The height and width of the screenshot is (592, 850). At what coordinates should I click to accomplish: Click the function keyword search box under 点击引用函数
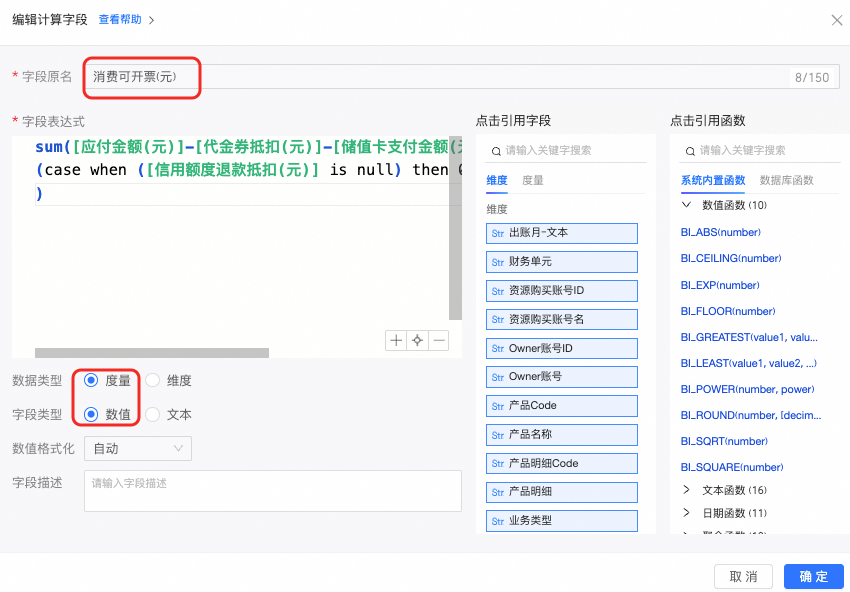click(x=759, y=151)
